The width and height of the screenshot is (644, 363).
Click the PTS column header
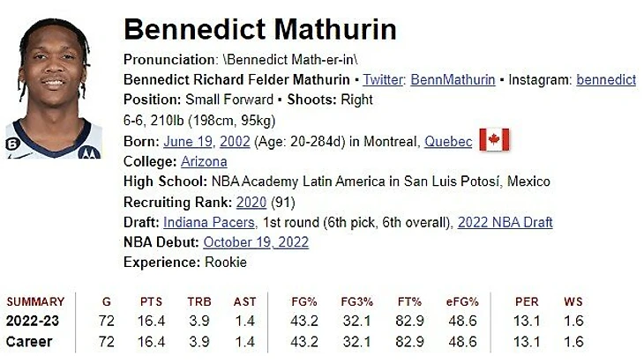click(x=151, y=302)
